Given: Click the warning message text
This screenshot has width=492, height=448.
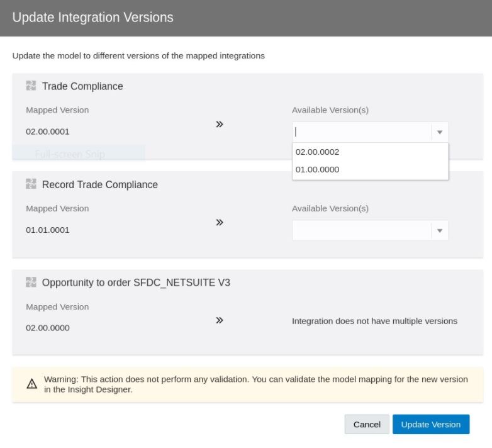Looking at the screenshot, I should [x=255, y=384].
